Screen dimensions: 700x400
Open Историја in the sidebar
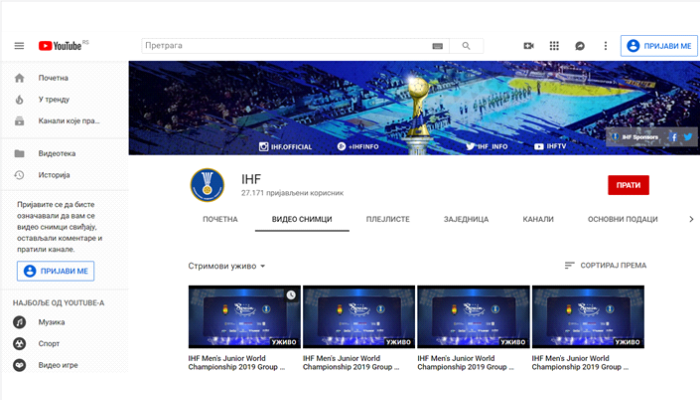[x=54, y=175]
